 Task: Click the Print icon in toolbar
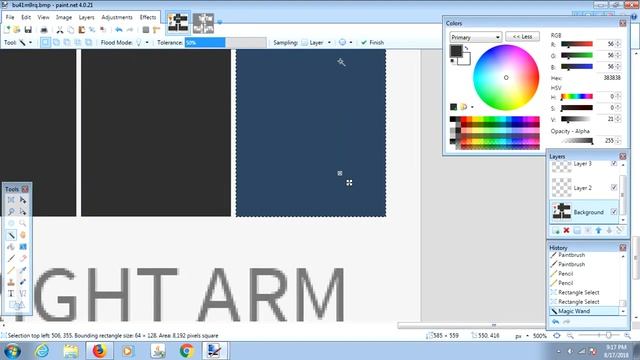tap(44, 30)
